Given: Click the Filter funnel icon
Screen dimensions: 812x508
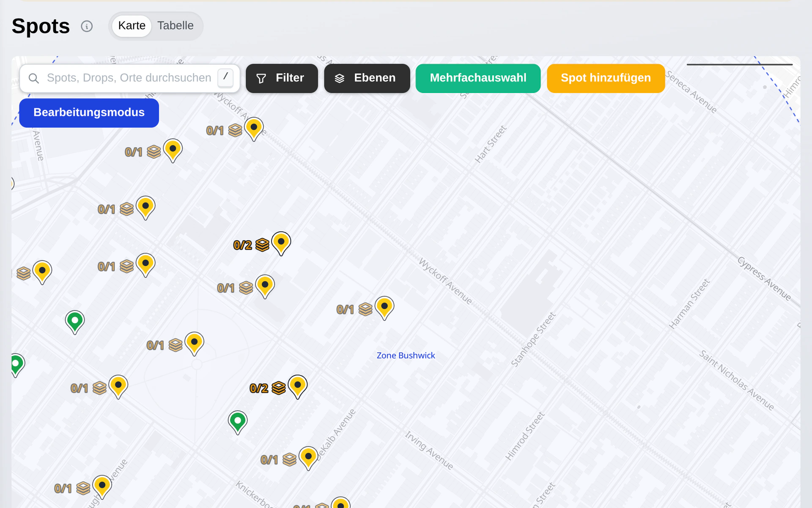Looking at the screenshot, I should [x=261, y=79].
